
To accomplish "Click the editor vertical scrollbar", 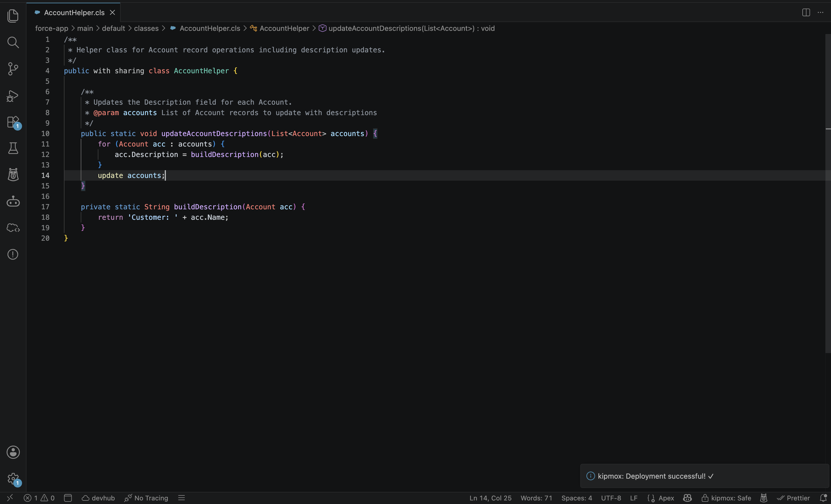I will click(x=828, y=194).
